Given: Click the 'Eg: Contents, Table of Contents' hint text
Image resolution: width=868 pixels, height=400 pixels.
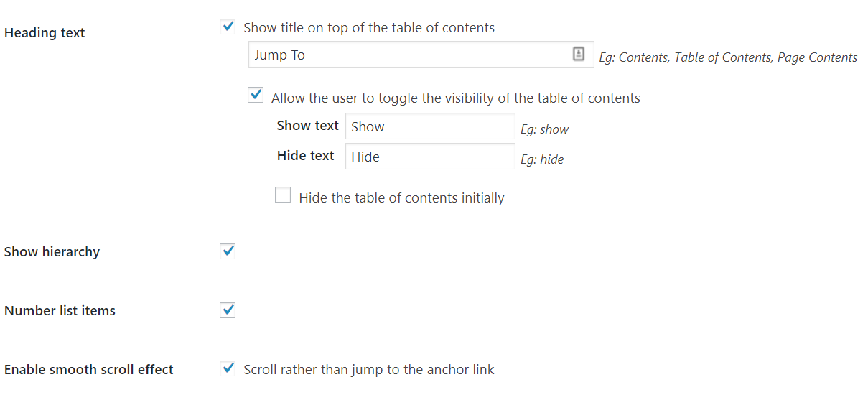Looking at the screenshot, I should coord(728,57).
